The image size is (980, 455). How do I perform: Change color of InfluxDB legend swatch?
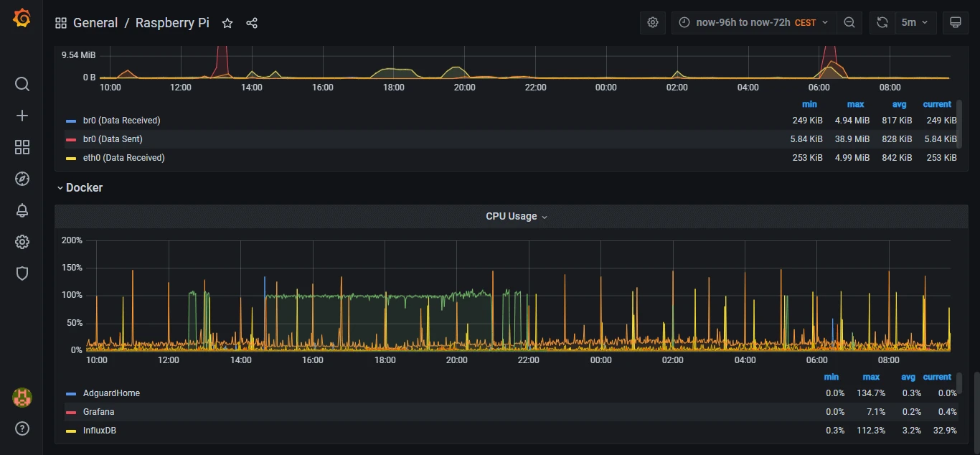click(71, 431)
